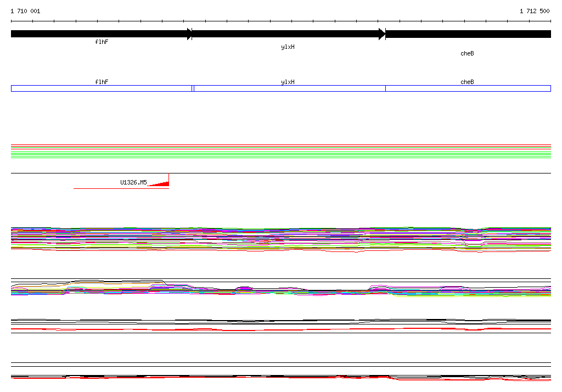The width and height of the screenshot is (562, 392).
Task: Click the flhF black gene arrow
Action: point(99,34)
